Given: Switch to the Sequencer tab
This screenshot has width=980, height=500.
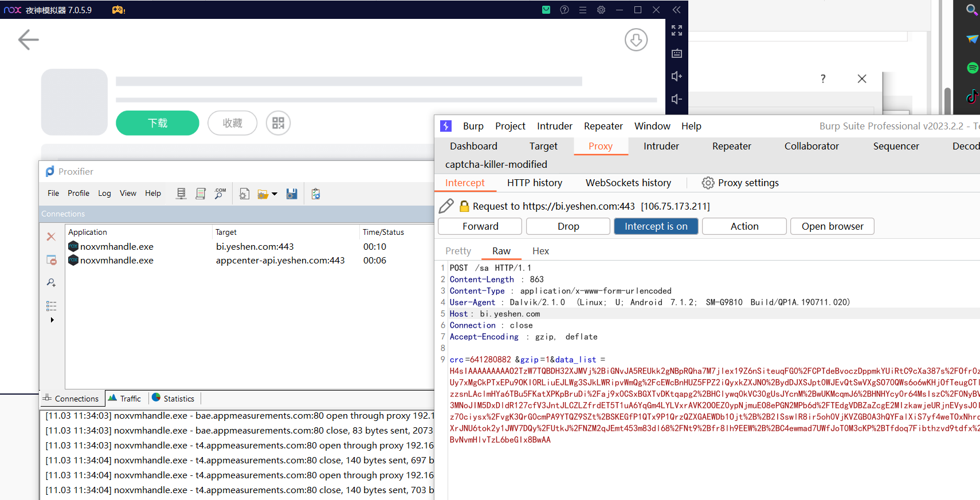Looking at the screenshot, I should click(896, 146).
